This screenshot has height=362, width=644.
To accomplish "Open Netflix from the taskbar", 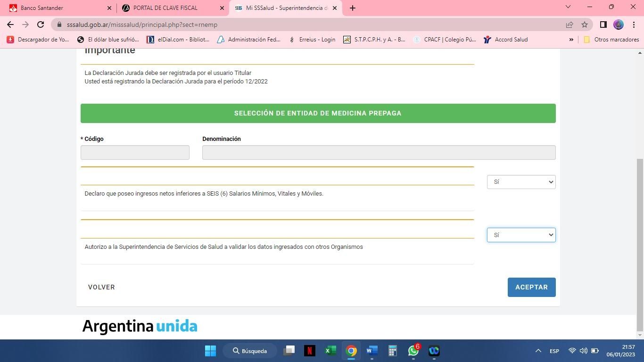I will [310, 351].
